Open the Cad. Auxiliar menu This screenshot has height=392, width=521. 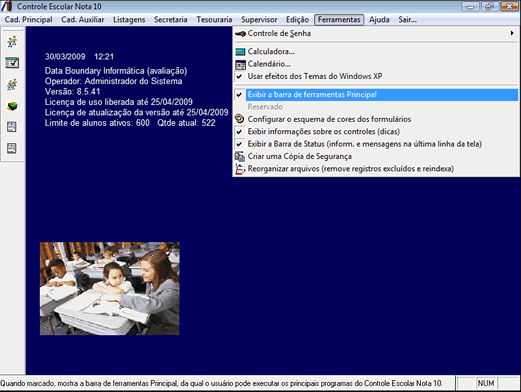pyautogui.click(x=83, y=20)
